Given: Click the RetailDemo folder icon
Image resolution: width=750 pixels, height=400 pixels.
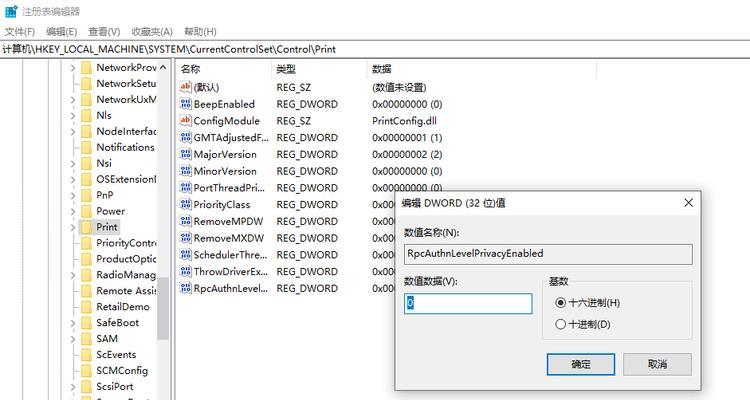Looking at the screenshot, I should (86, 307).
